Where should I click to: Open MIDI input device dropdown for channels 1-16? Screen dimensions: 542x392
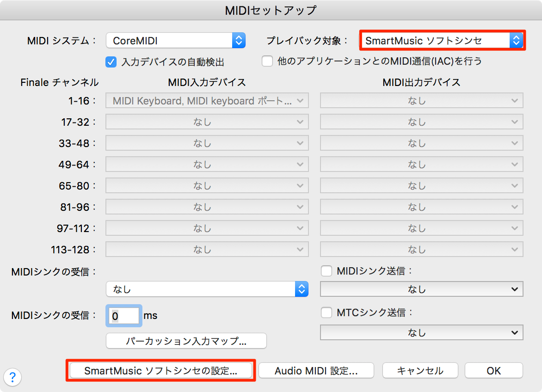pos(207,101)
